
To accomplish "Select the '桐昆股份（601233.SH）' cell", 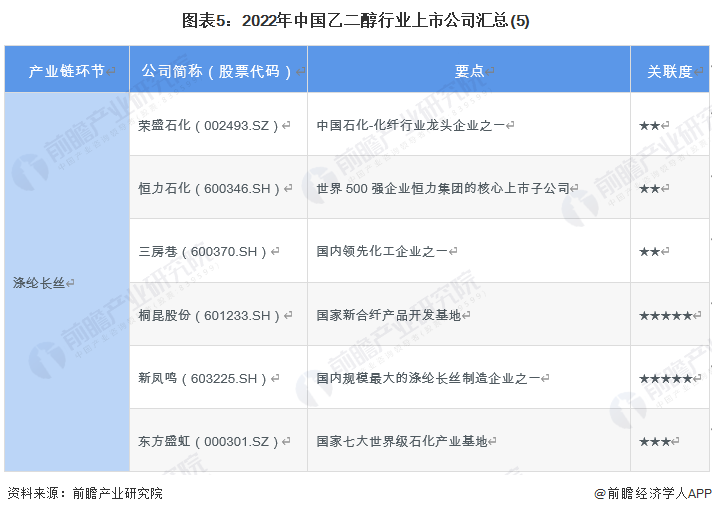I will (x=218, y=314).
